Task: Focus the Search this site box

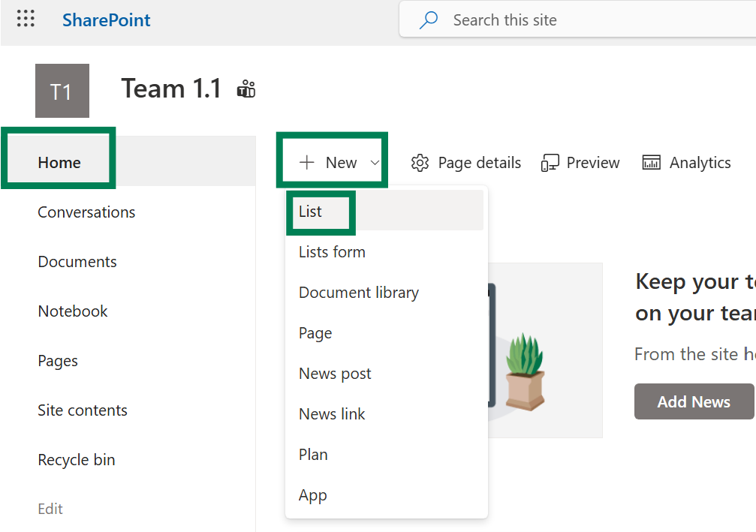Action: click(579, 20)
